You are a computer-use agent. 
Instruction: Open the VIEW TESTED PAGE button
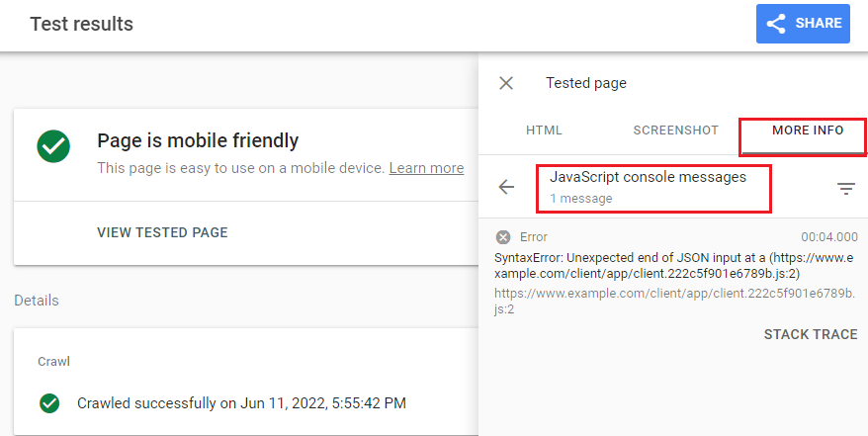pos(162,232)
